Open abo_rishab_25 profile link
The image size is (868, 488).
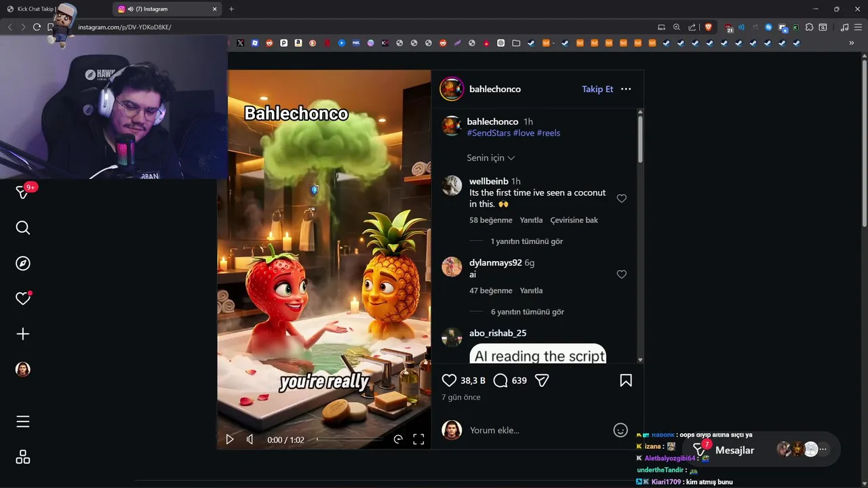[x=498, y=333]
